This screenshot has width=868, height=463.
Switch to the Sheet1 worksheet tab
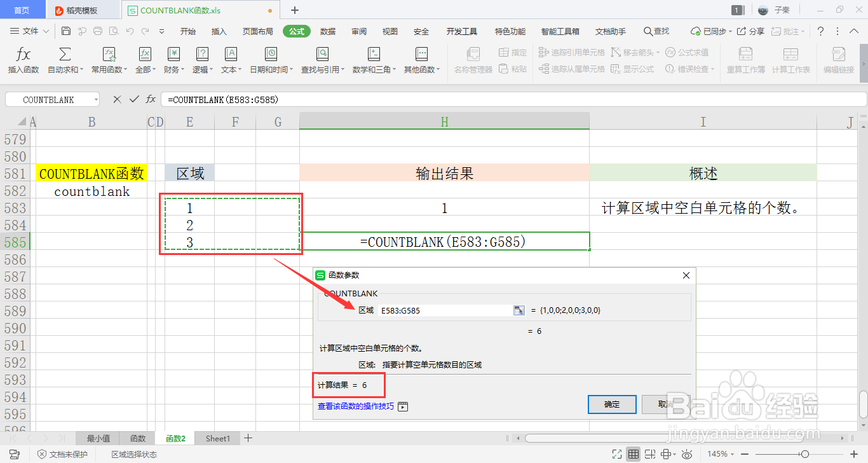[217, 438]
